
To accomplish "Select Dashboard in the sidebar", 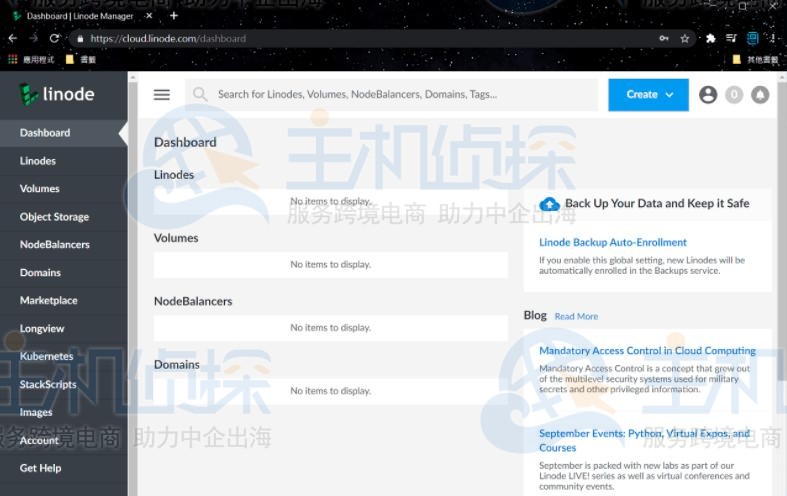I will click(x=64, y=133).
